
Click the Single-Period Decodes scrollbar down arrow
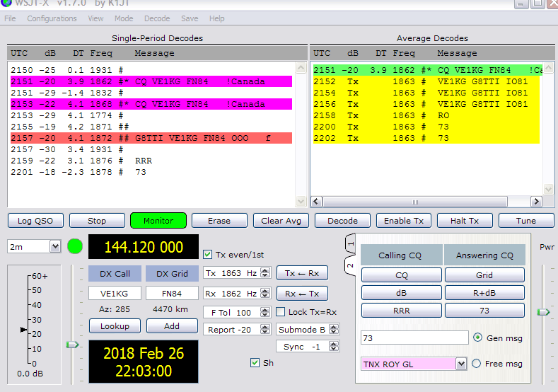coord(301,202)
